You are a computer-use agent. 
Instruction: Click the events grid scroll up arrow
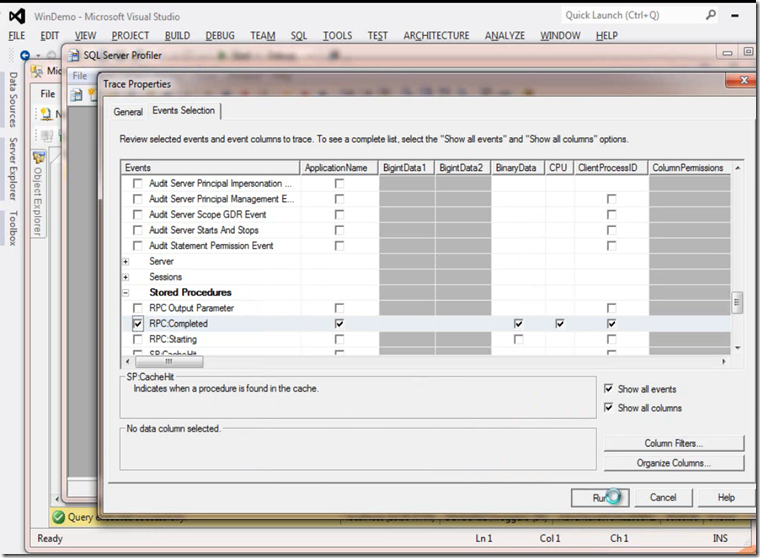[x=737, y=168]
